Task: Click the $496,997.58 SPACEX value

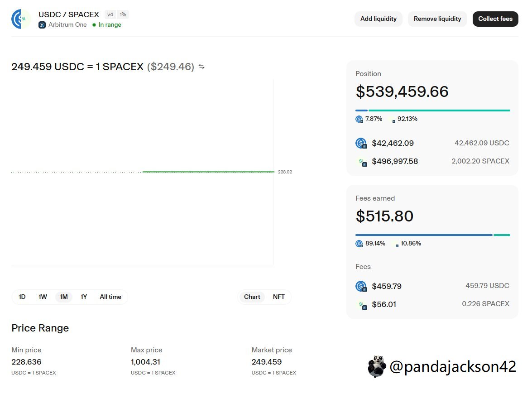Action: [x=395, y=162]
